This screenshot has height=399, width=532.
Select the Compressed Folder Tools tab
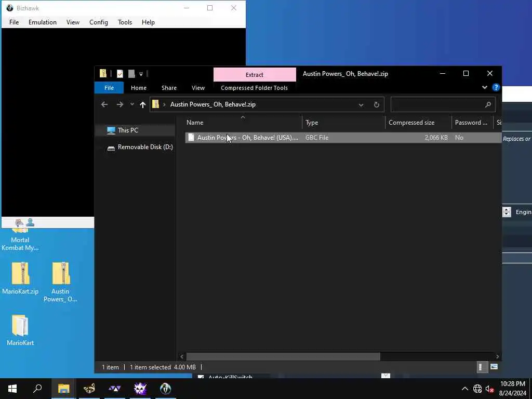(254, 87)
